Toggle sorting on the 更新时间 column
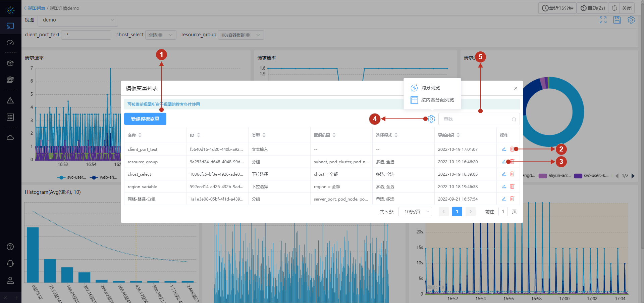Image resolution: width=644 pixels, height=303 pixels. pos(459,135)
